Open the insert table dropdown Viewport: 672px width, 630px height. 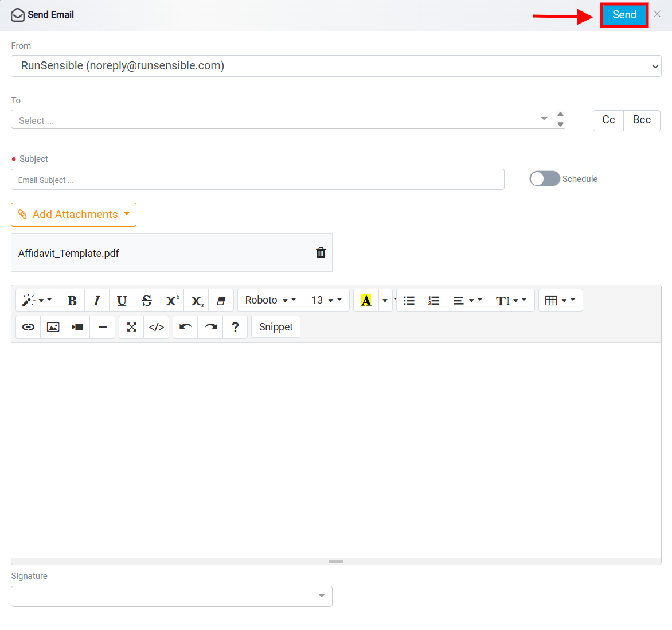click(x=560, y=300)
